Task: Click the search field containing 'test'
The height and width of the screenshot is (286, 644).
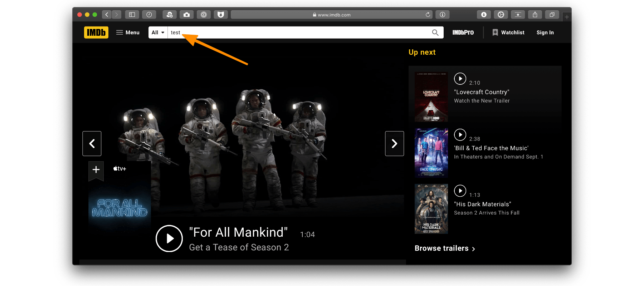Action: [299, 33]
